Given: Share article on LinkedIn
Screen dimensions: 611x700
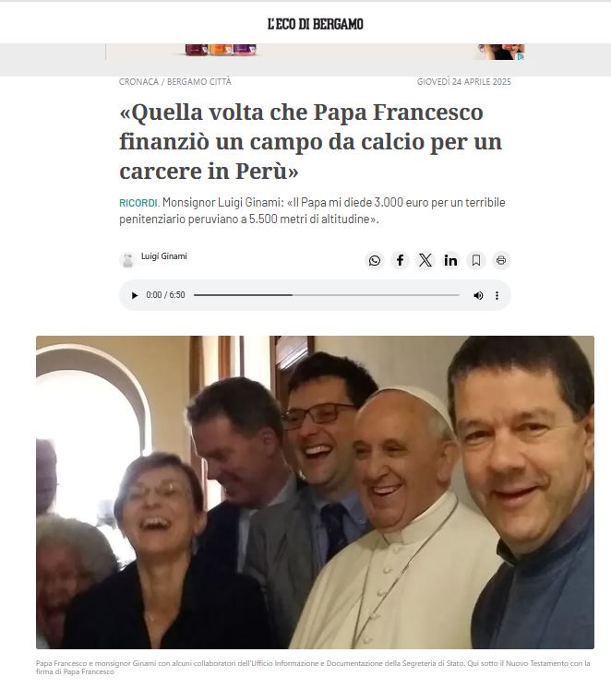Looking at the screenshot, I should click(x=450, y=260).
